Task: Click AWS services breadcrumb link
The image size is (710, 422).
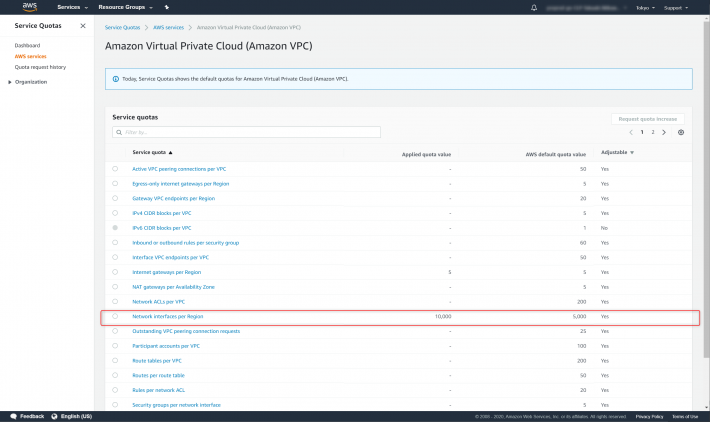Action: tap(168, 28)
